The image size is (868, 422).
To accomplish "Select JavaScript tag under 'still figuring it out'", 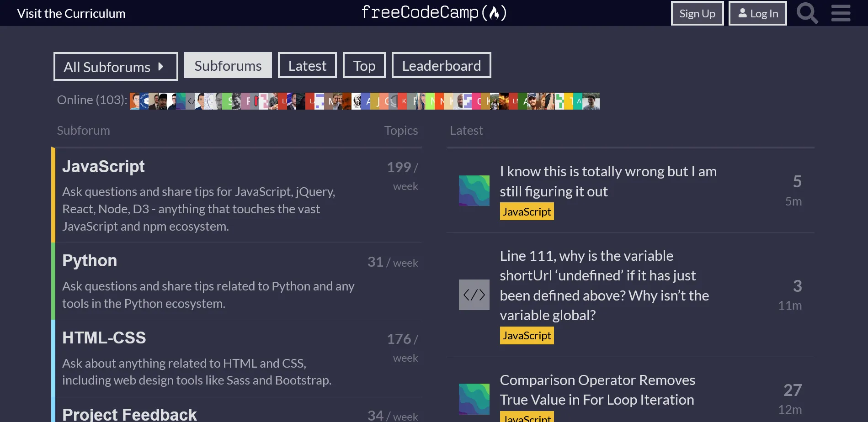I will 527,211.
